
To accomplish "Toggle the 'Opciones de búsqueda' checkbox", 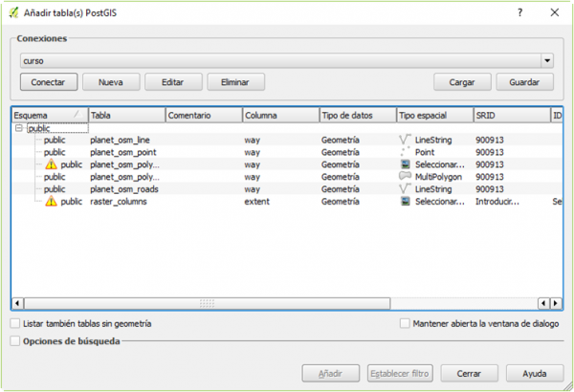I will tap(14, 340).
